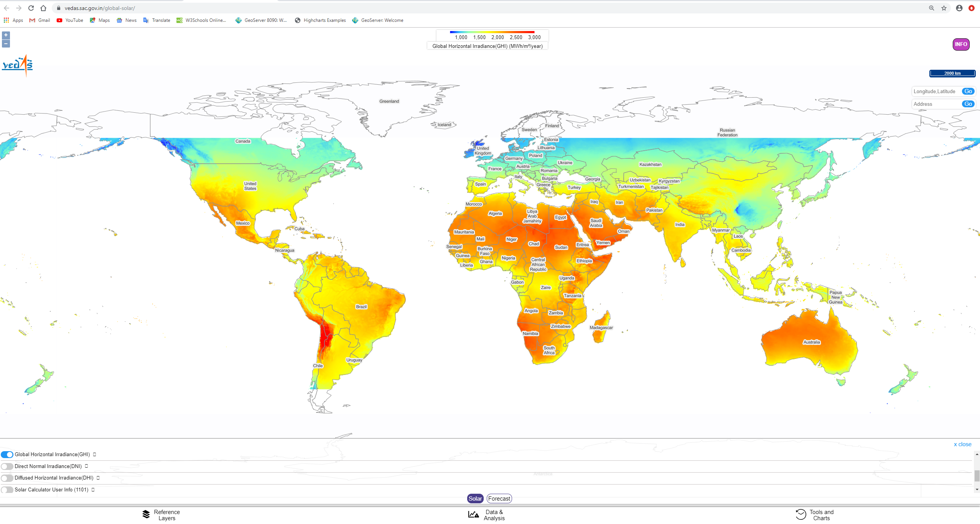Image resolution: width=980 pixels, height=524 pixels.
Task: Click the Brazil label on map
Action: click(x=361, y=307)
